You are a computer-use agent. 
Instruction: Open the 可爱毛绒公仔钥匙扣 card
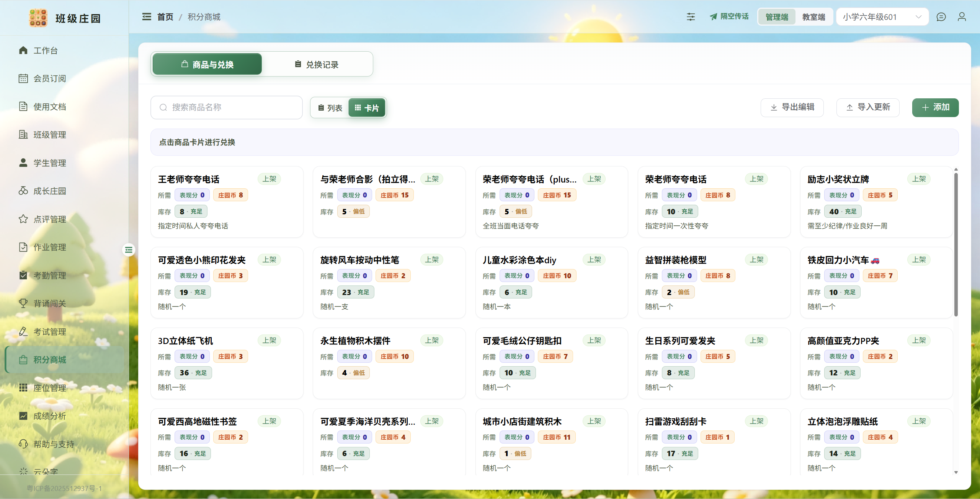552,363
